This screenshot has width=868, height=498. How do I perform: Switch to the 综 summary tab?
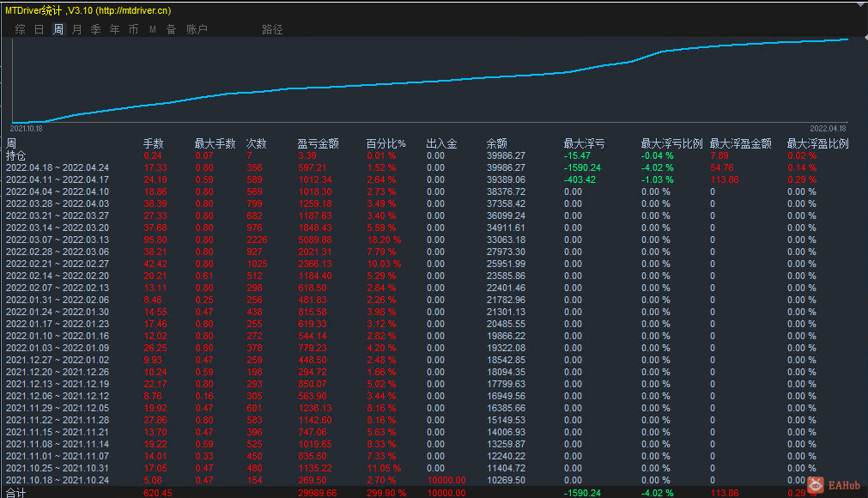pyautogui.click(x=20, y=29)
